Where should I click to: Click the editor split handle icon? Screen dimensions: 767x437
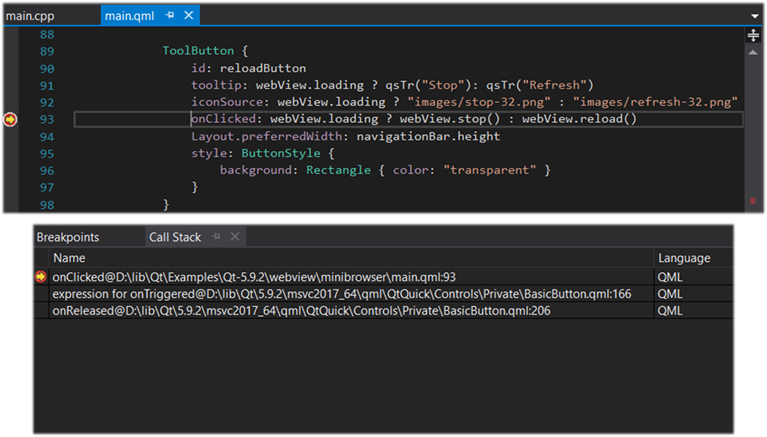(x=754, y=36)
